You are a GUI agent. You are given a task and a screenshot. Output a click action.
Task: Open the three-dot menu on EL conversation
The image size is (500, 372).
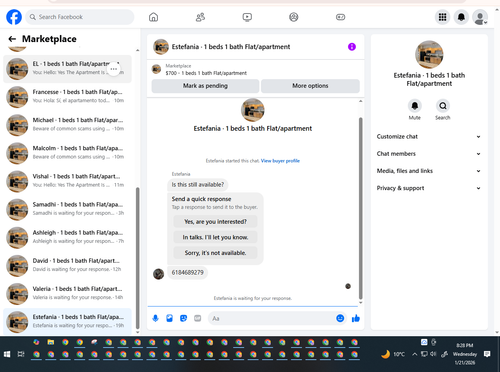[x=114, y=69]
